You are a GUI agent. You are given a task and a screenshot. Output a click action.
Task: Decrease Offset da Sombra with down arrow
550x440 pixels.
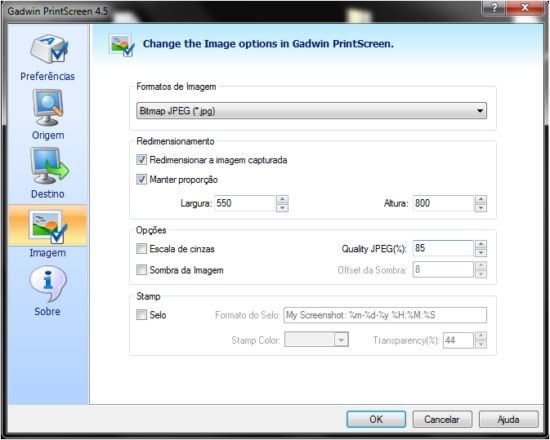481,274
